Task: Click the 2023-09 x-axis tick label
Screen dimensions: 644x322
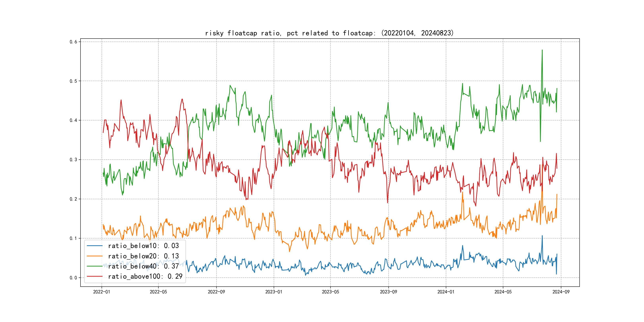Action: point(388,292)
